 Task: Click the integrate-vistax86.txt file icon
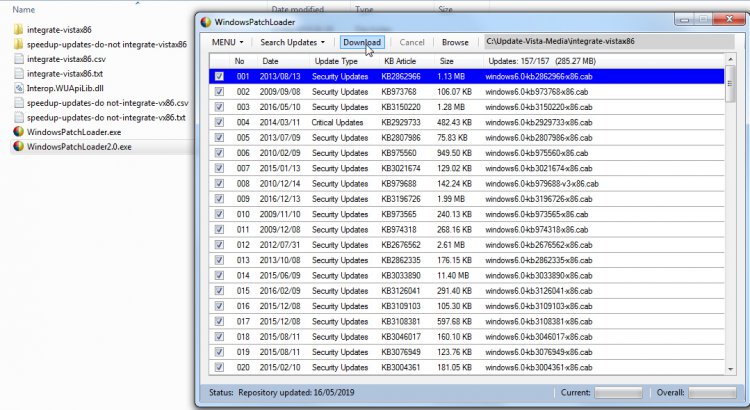[x=19, y=74]
